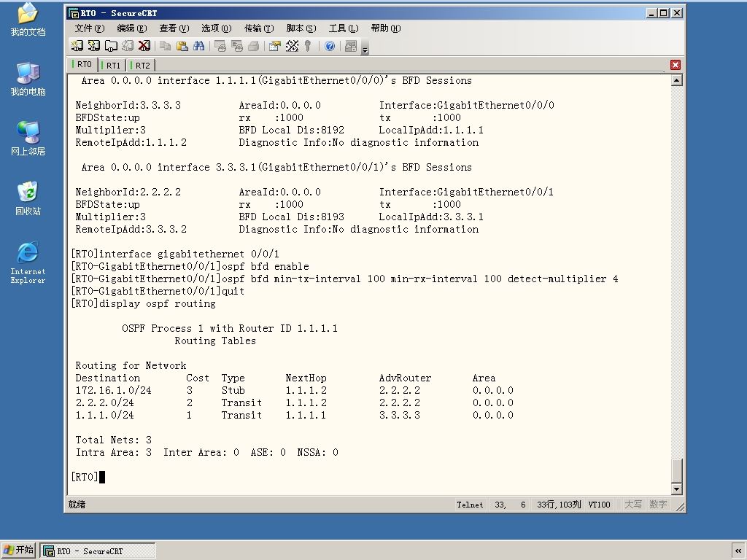Click the terminal scrollbar thumb
Image resolution: width=747 pixels, height=560 pixels.
(x=676, y=470)
